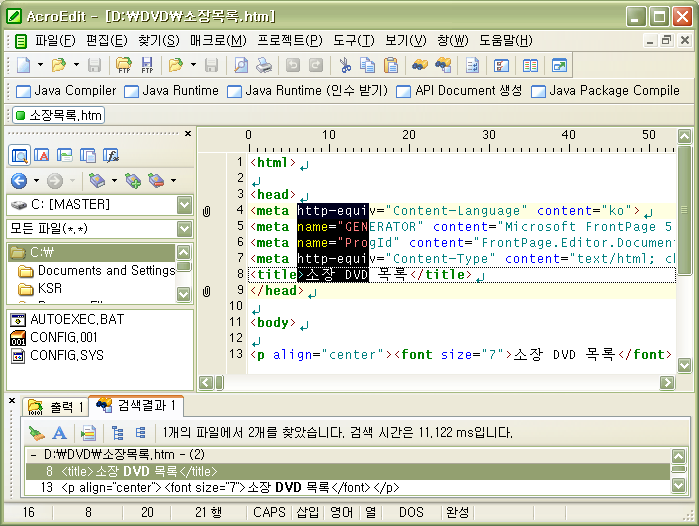The height and width of the screenshot is (526, 699).
Task: Click the Find in files binoculars icon
Action: 443,66
